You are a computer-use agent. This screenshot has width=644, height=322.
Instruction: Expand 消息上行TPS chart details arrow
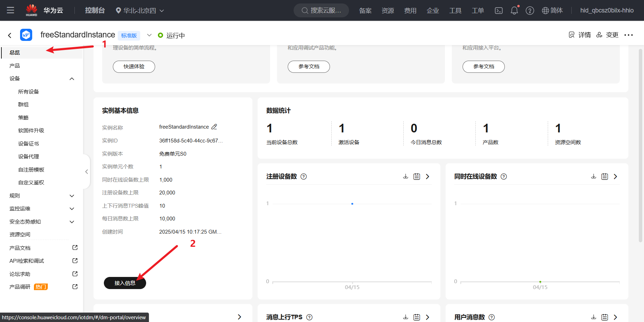(x=428, y=317)
